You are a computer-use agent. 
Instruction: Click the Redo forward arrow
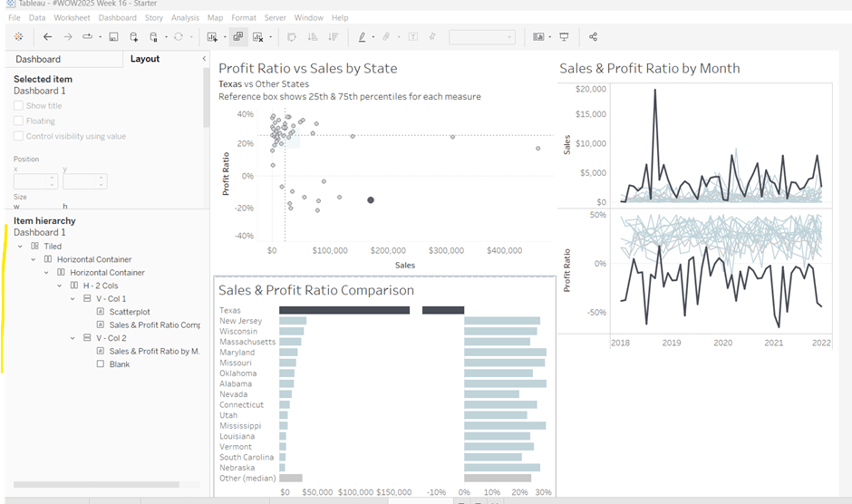pos(68,37)
